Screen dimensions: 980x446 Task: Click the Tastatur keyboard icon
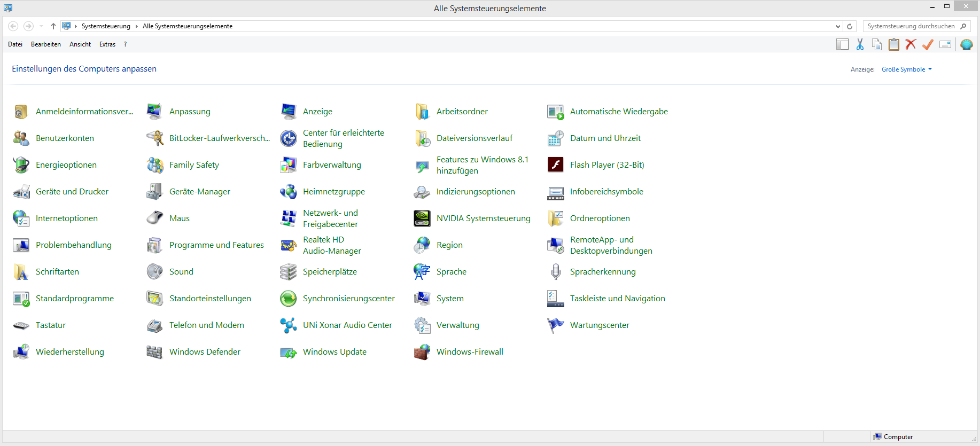[21, 325]
